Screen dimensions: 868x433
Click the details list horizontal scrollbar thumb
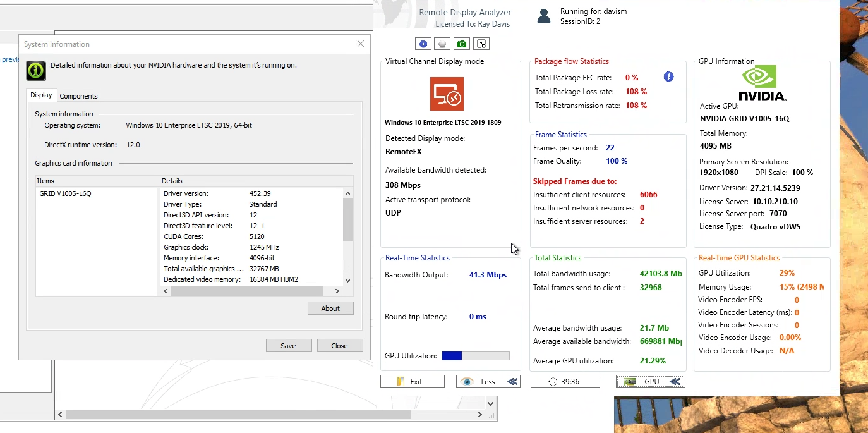tap(247, 291)
